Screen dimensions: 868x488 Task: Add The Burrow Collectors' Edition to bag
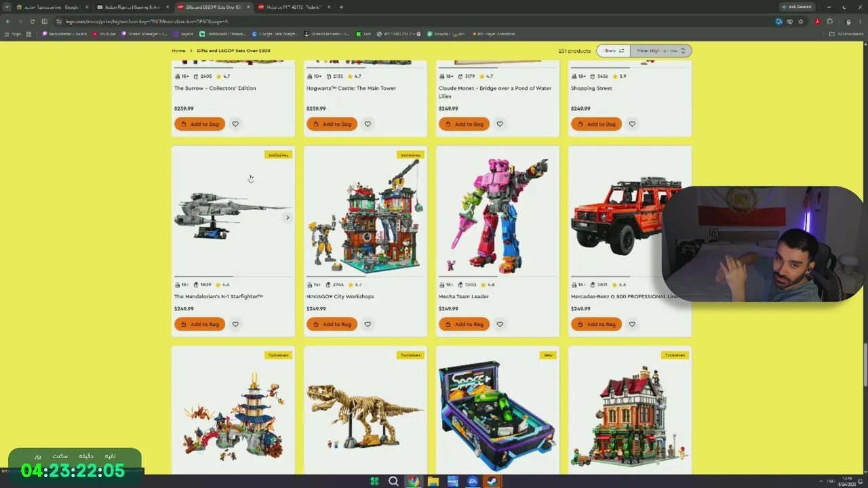coord(199,124)
